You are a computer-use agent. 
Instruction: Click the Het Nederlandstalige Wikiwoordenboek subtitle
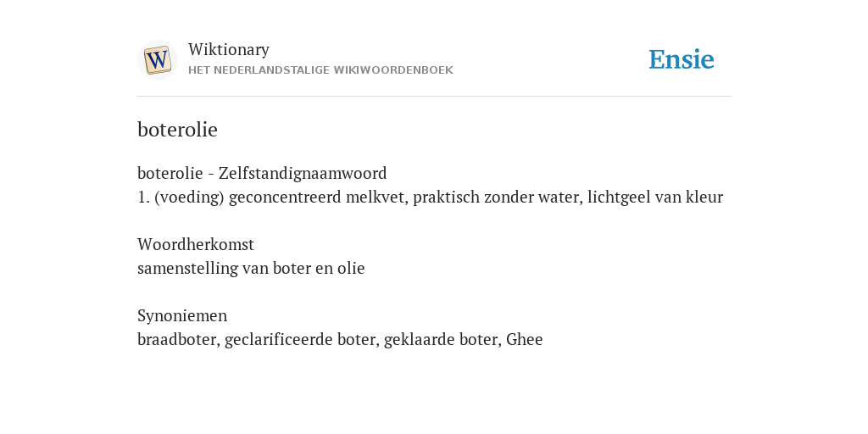click(320, 70)
